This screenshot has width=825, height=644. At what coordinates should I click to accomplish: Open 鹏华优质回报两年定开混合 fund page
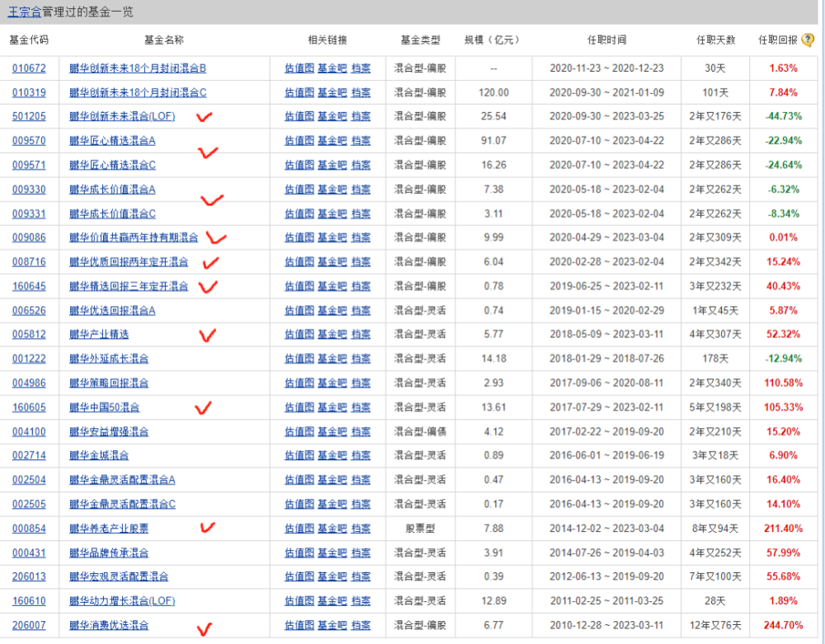point(129,262)
